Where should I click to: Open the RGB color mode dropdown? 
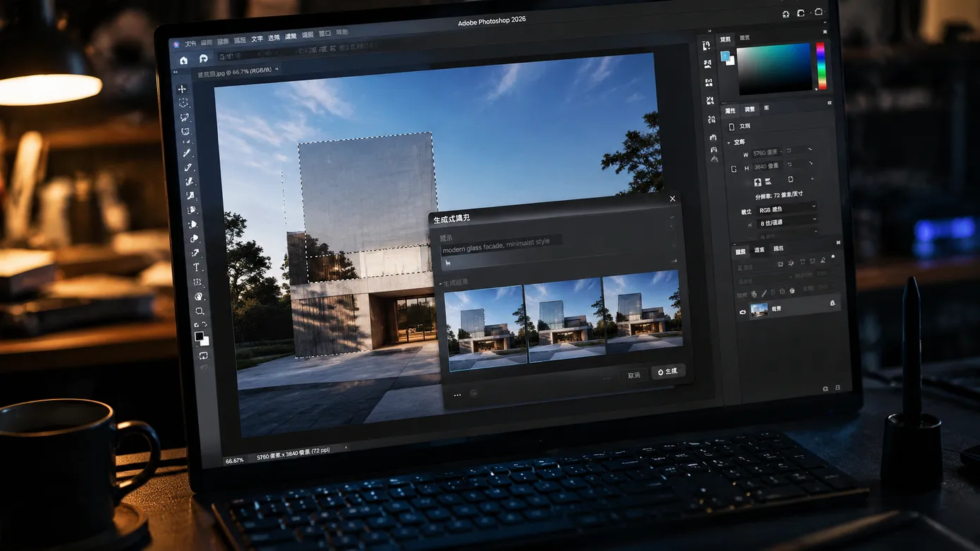pos(786,210)
